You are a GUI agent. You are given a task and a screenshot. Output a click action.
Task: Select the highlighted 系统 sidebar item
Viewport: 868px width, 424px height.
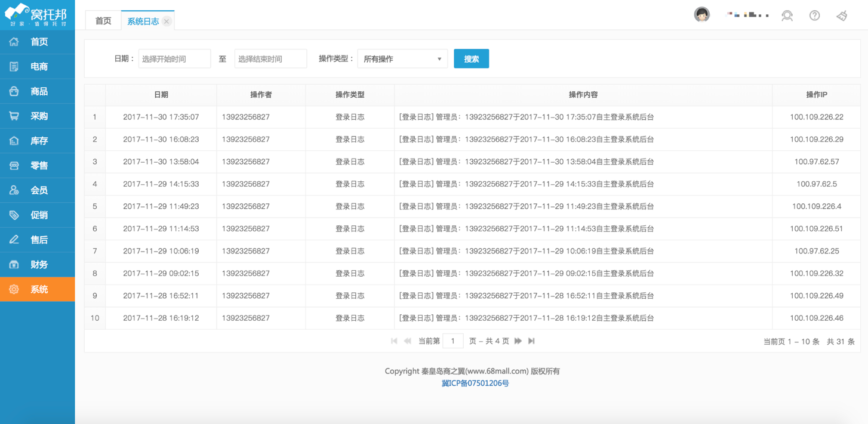pos(38,289)
